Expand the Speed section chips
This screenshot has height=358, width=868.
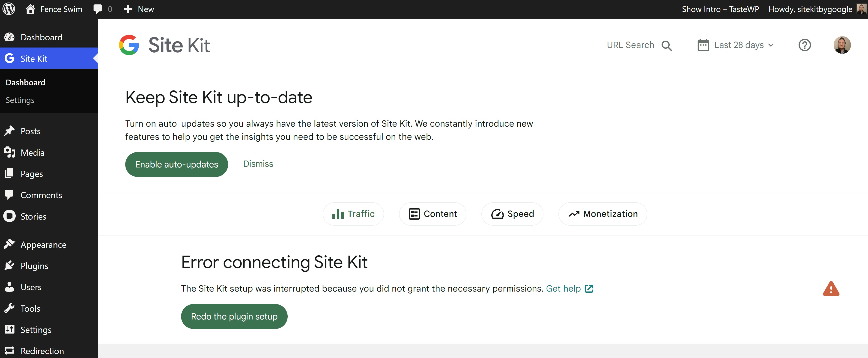click(x=512, y=214)
